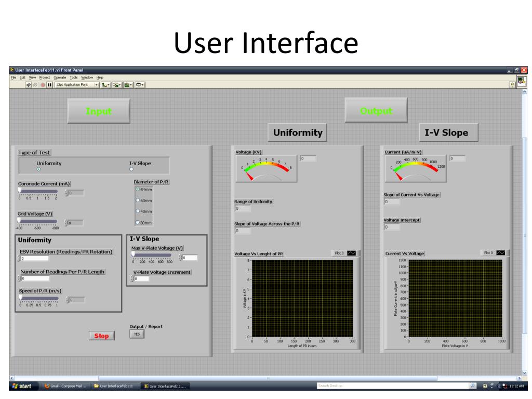Click the ESV Resolution input field
532x399 pixels.
pyautogui.click(x=35, y=259)
